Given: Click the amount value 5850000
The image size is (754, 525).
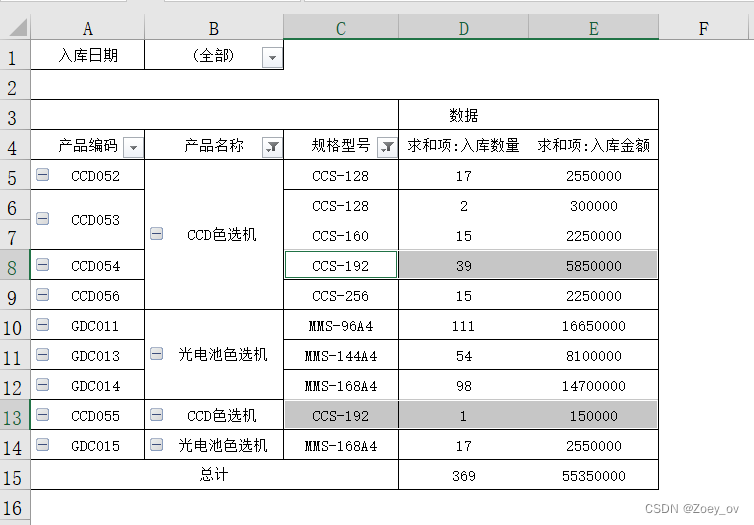Looking at the screenshot, I should click(x=593, y=265).
